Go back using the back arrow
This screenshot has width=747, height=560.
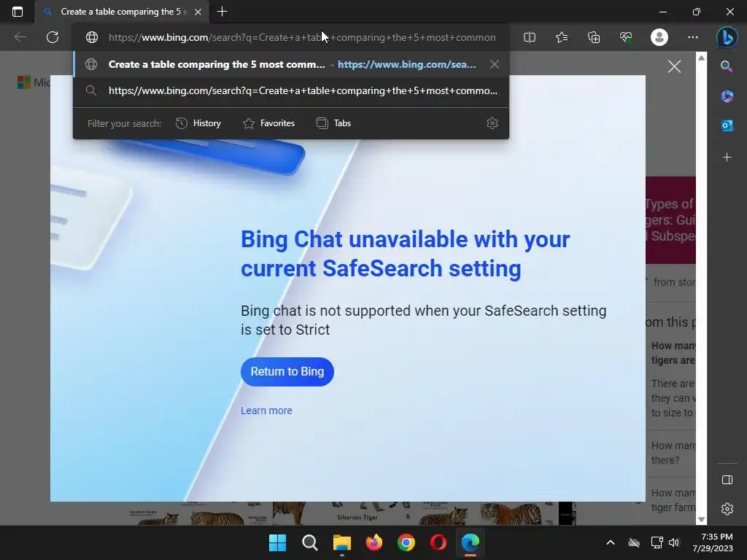[20, 37]
